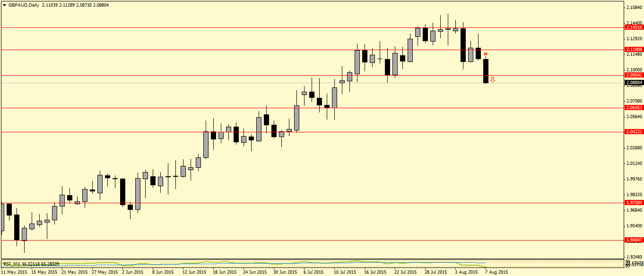Click the GBPAUD,Daily chart title text
644x276 pixels.
click(x=24, y=5)
